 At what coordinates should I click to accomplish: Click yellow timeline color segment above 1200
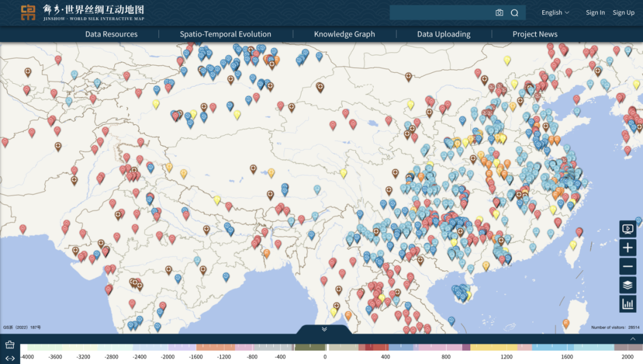(494, 347)
